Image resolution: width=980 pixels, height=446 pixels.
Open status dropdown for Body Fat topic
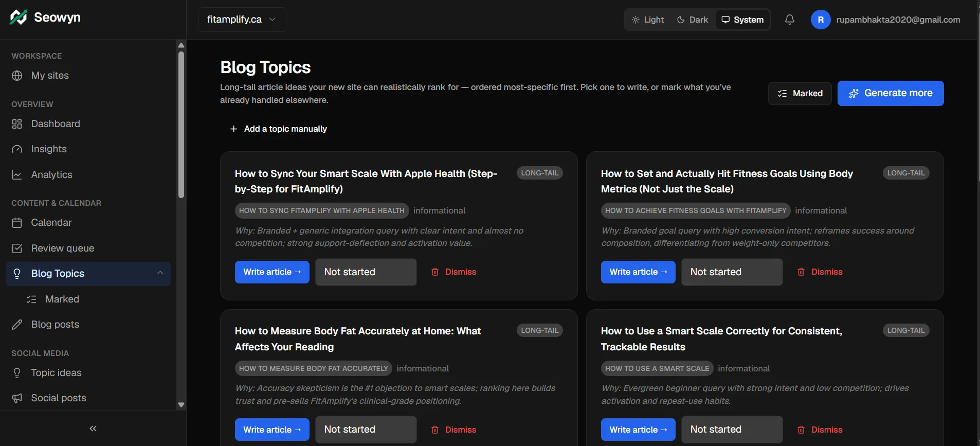[x=366, y=430]
